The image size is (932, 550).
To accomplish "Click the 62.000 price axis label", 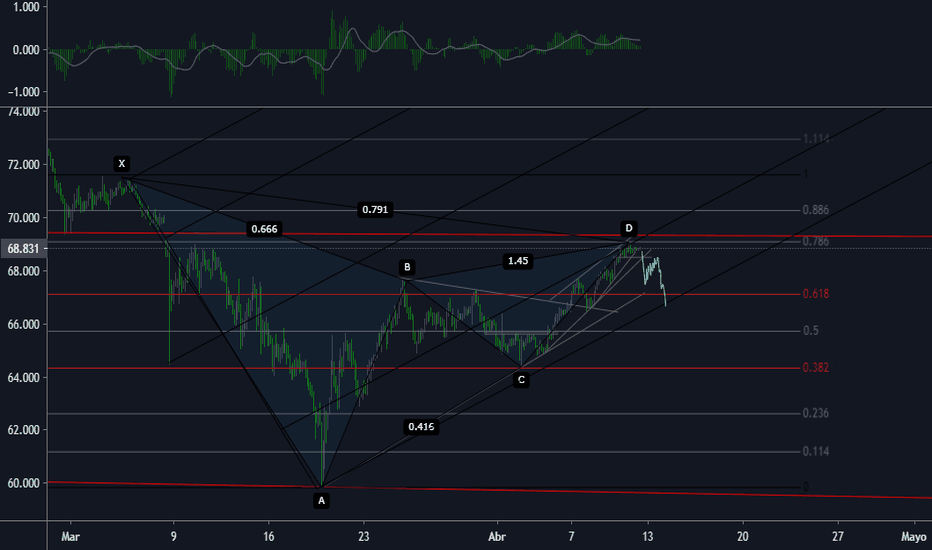I will coord(24,430).
